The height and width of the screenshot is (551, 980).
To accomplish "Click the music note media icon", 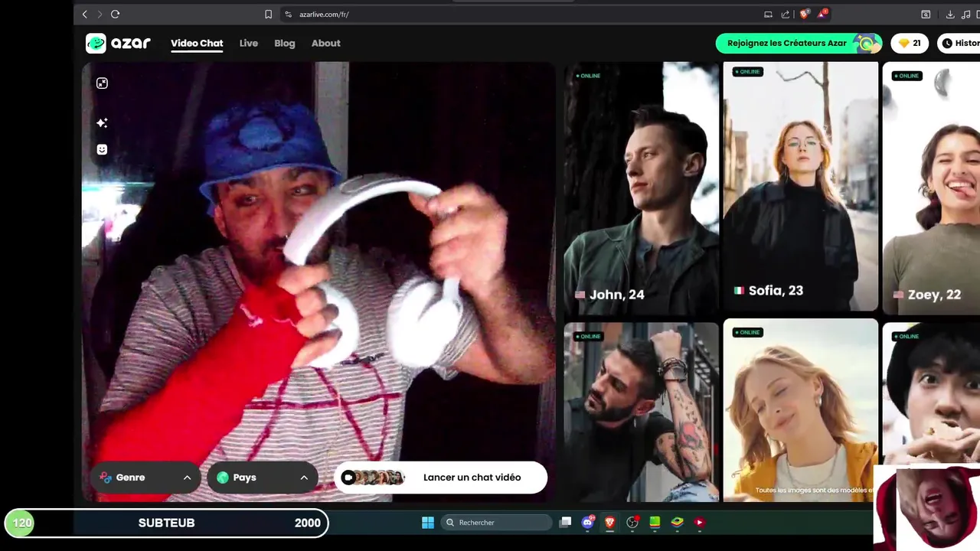I will coord(965,14).
